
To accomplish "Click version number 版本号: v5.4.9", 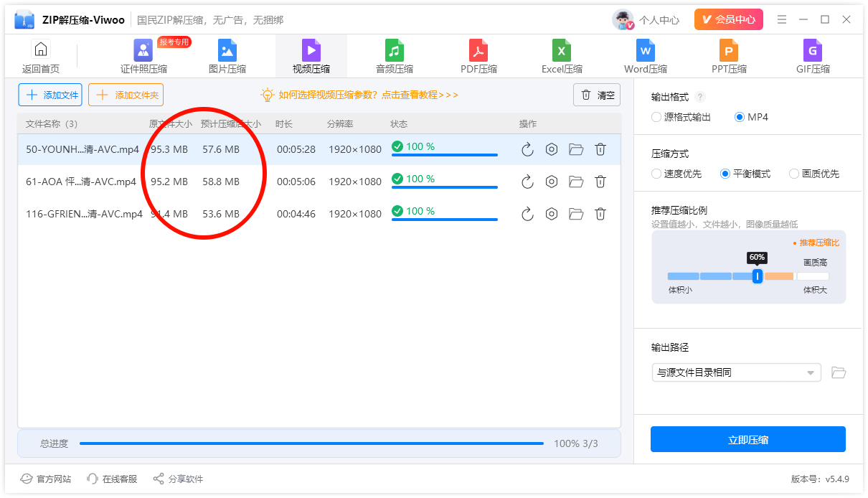I will tap(820, 479).
